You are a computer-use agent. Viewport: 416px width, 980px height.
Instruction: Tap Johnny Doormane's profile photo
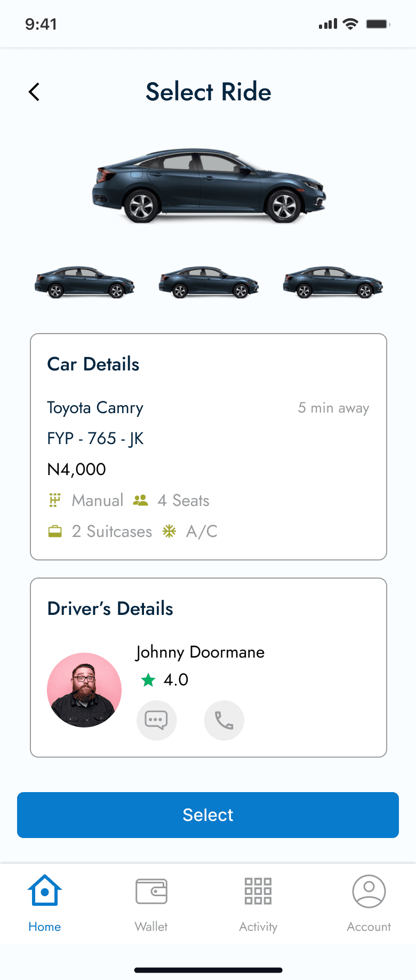click(84, 690)
